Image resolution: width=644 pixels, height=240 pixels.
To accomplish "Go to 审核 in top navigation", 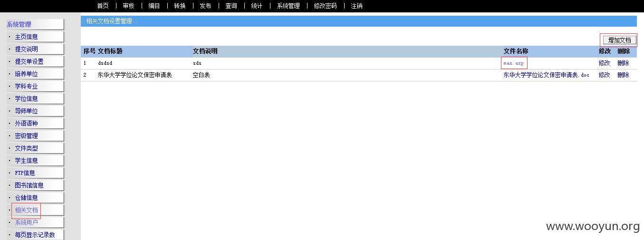I will point(128,6).
